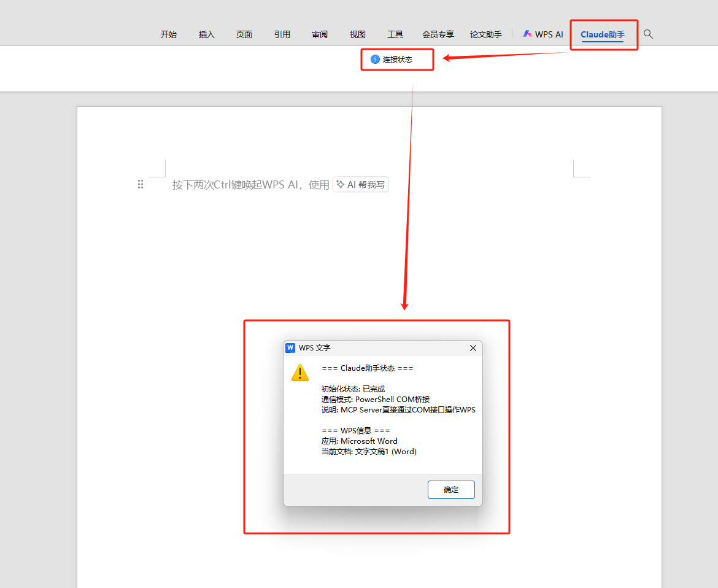The height and width of the screenshot is (588, 718).
Task: Close the WPS 文字 dialog with X
Action: click(473, 348)
